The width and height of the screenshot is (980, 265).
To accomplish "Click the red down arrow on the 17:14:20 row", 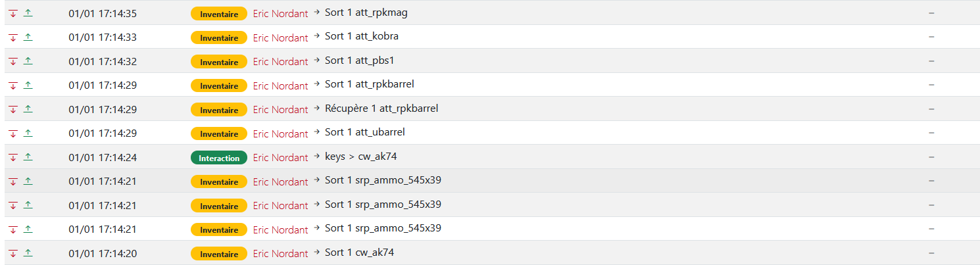I will pyautogui.click(x=12, y=253).
